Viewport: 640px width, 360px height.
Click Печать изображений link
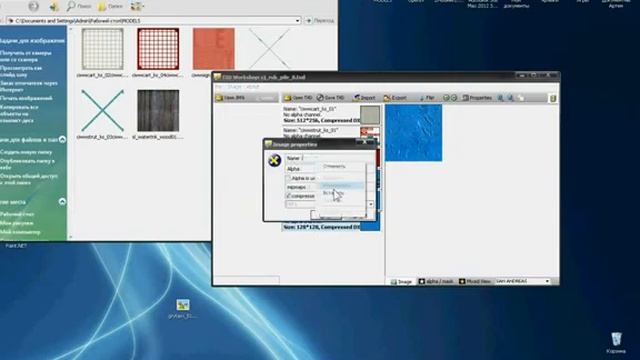[26, 98]
